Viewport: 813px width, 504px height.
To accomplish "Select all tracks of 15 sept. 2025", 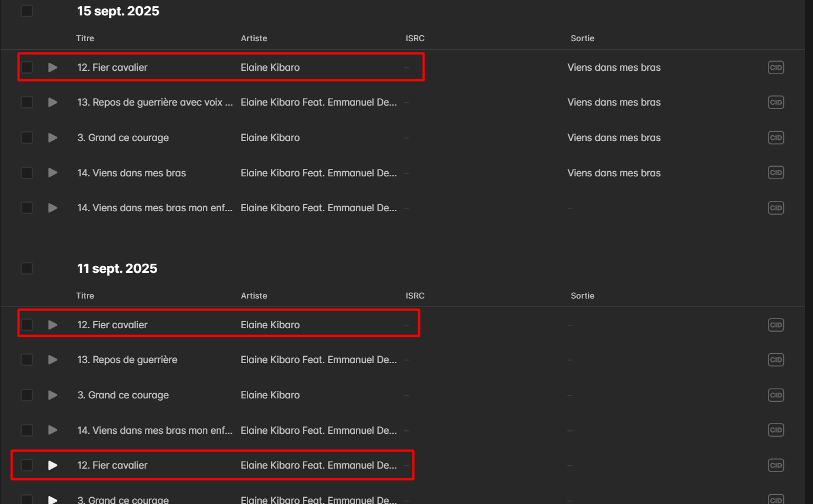I will click(27, 11).
